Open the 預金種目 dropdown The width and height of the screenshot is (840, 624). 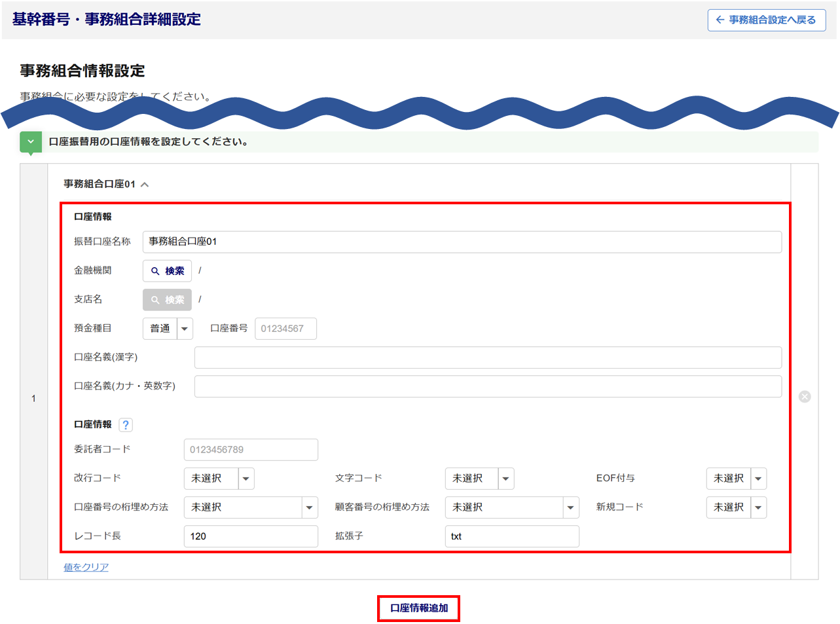168,329
